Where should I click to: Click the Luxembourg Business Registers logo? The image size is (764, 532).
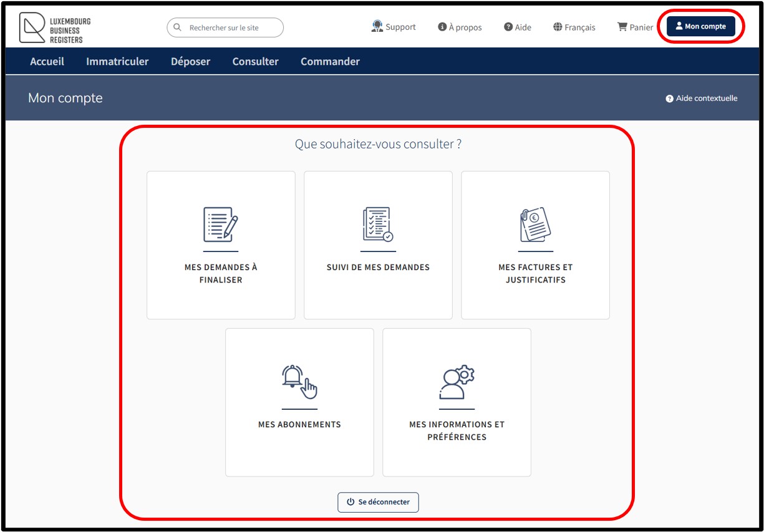[55, 29]
